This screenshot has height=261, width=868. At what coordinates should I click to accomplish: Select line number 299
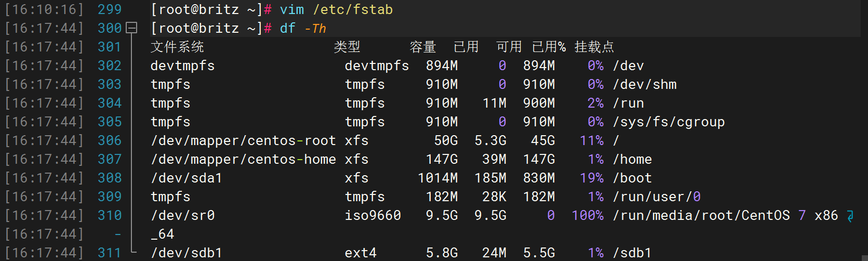point(110,9)
